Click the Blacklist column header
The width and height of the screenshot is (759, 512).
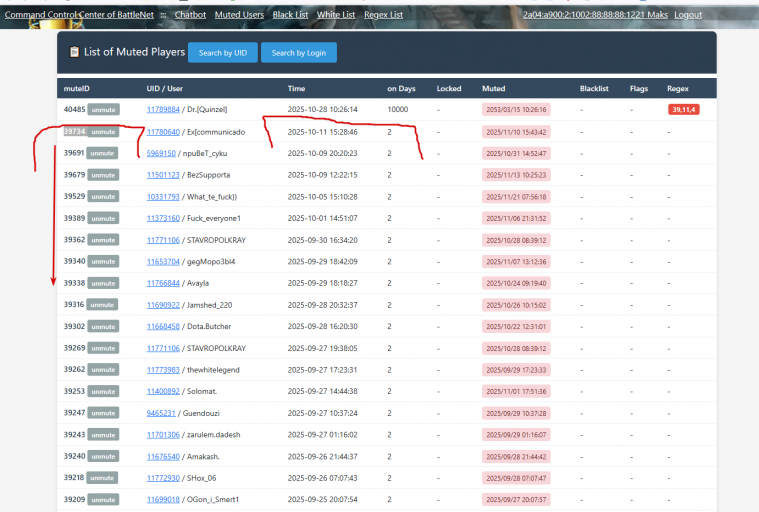coord(594,89)
